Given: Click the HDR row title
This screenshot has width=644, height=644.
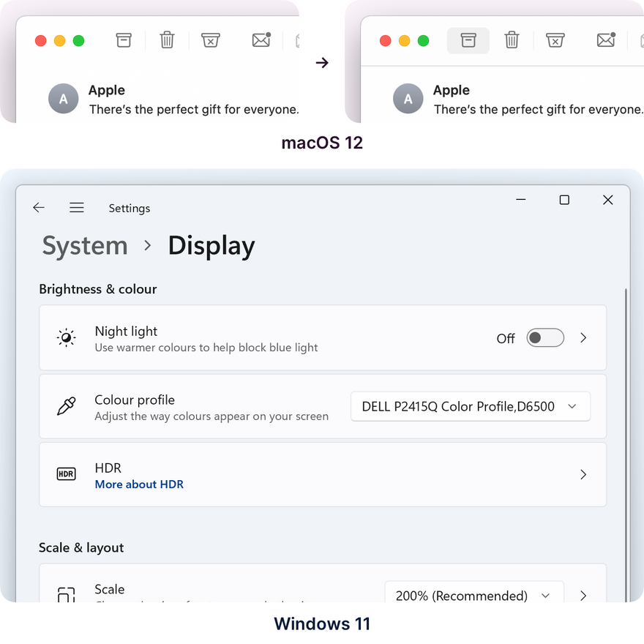Looking at the screenshot, I should tap(108, 468).
